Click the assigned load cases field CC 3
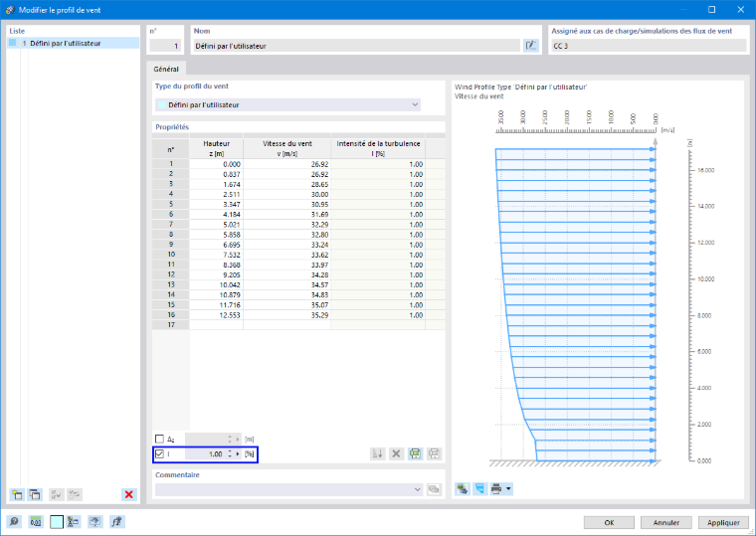 (x=649, y=46)
